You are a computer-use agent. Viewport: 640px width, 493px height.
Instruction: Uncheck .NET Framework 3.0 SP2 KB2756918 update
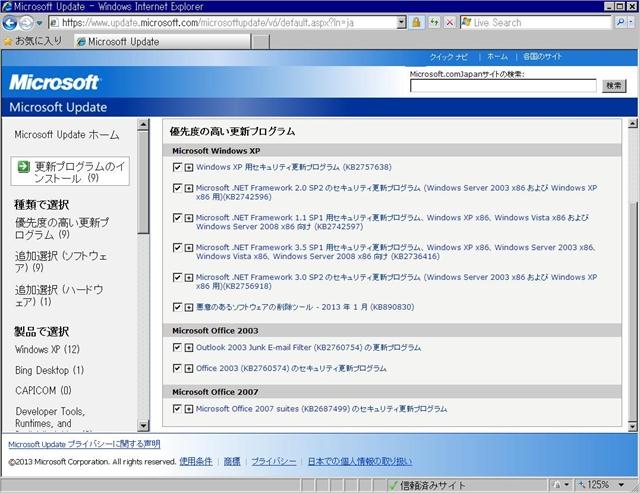(177, 278)
